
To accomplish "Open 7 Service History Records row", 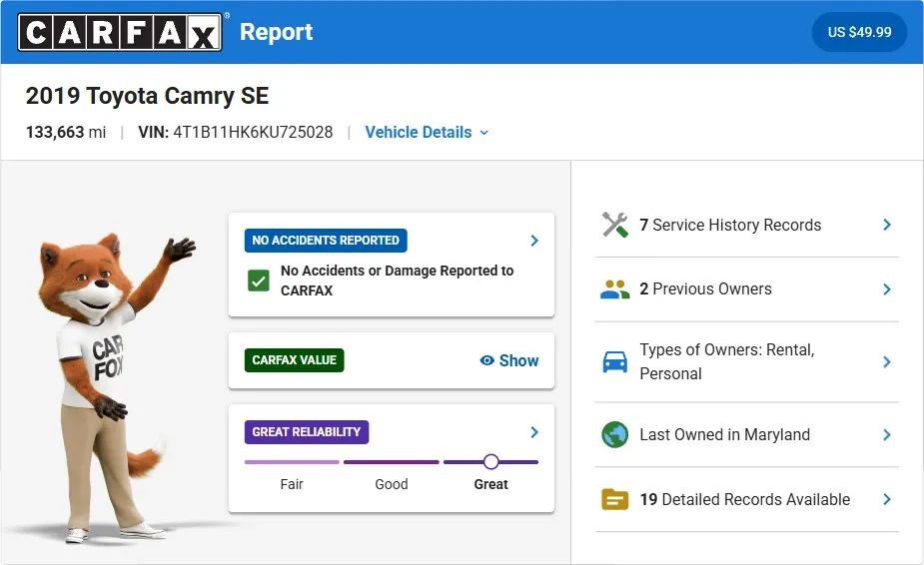I will tap(746, 225).
